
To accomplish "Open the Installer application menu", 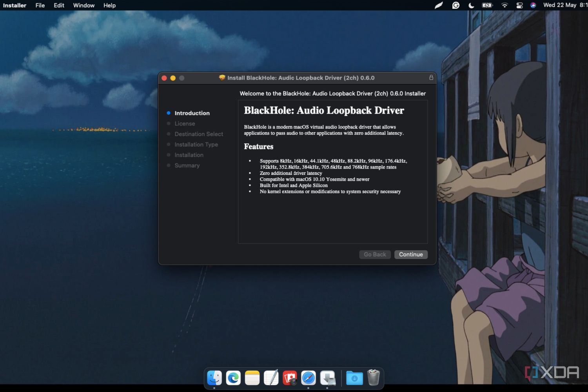I will pyautogui.click(x=15, y=5).
